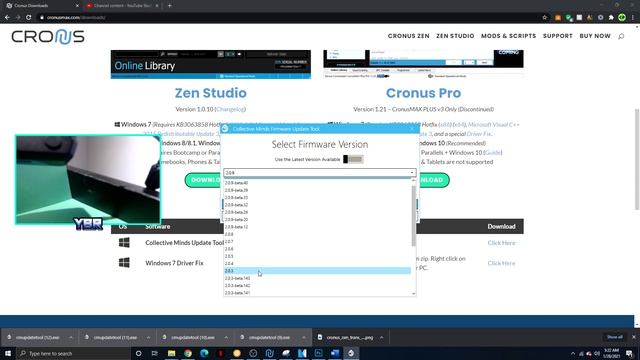The height and width of the screenshot is (360, 640).
Task: Select firmware version 2.0.5 in list
Action: click(x=317, y=256)
